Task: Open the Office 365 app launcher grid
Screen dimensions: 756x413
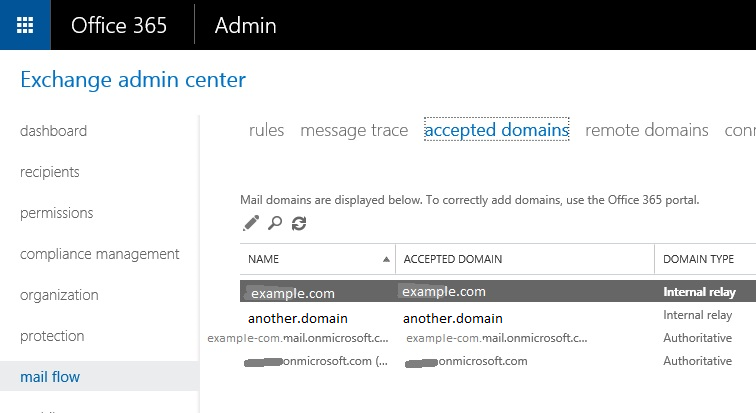Action: (26, 25)
